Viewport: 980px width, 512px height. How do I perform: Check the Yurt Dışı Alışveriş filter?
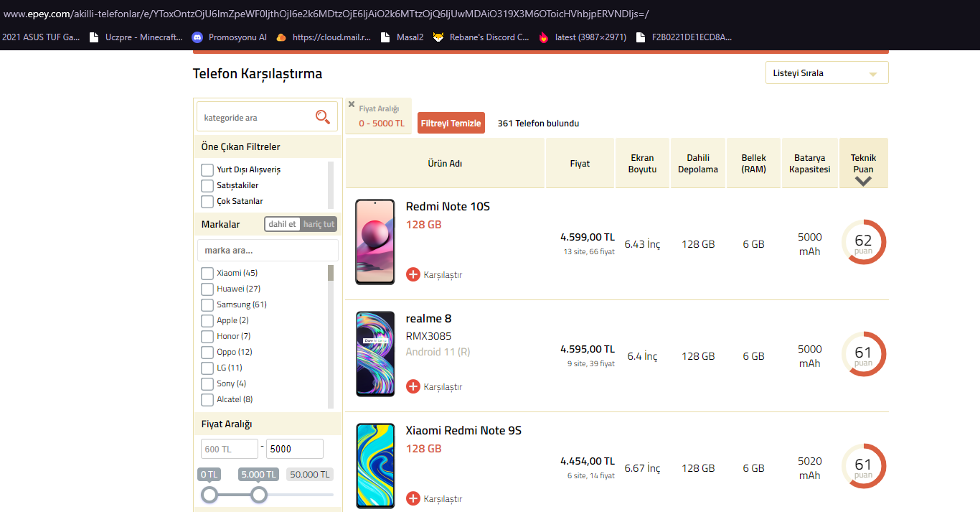click(207, 170)
